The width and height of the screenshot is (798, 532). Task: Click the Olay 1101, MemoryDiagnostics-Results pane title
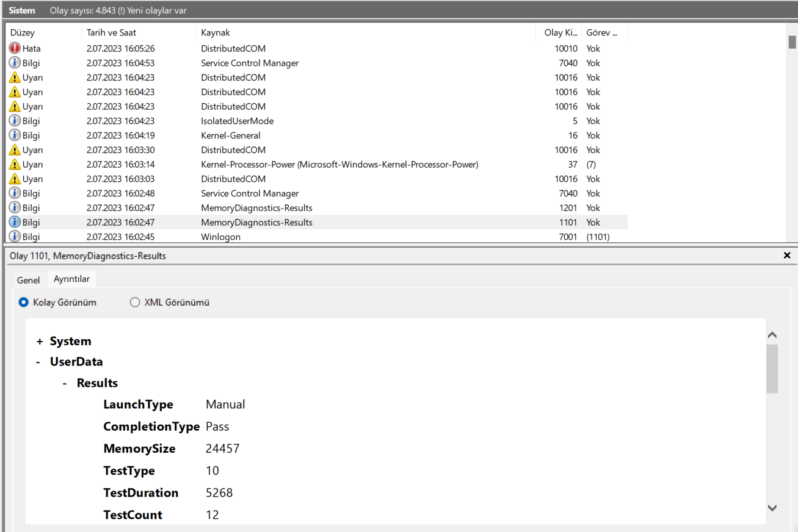[88, 256]
